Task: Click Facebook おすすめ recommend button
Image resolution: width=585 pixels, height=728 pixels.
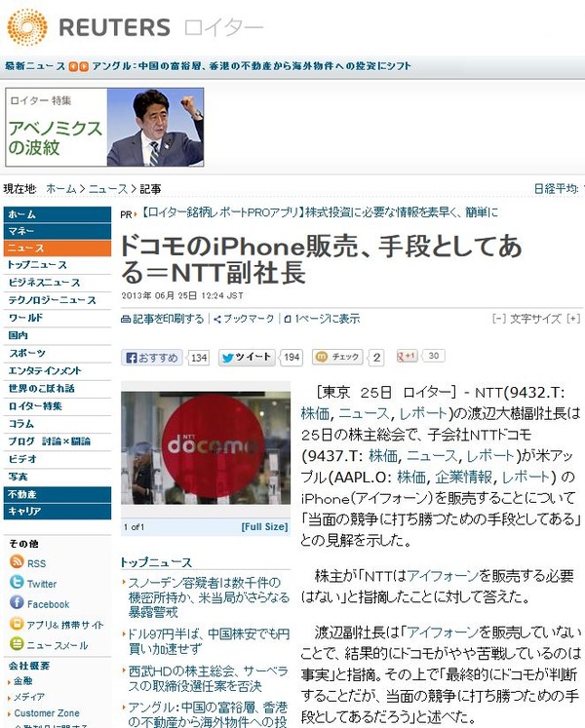Action: point(152,358)
